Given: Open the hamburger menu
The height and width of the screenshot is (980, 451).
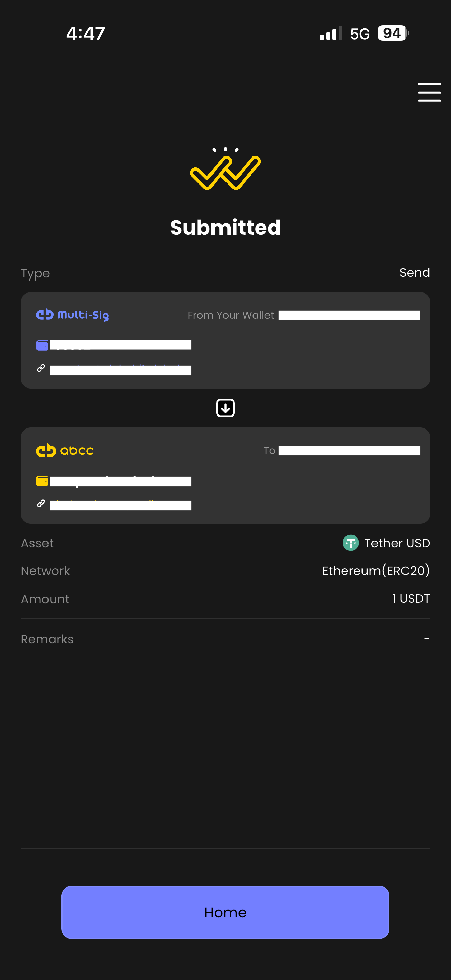Looking at the screenshot, I should (x=429, y=93).
